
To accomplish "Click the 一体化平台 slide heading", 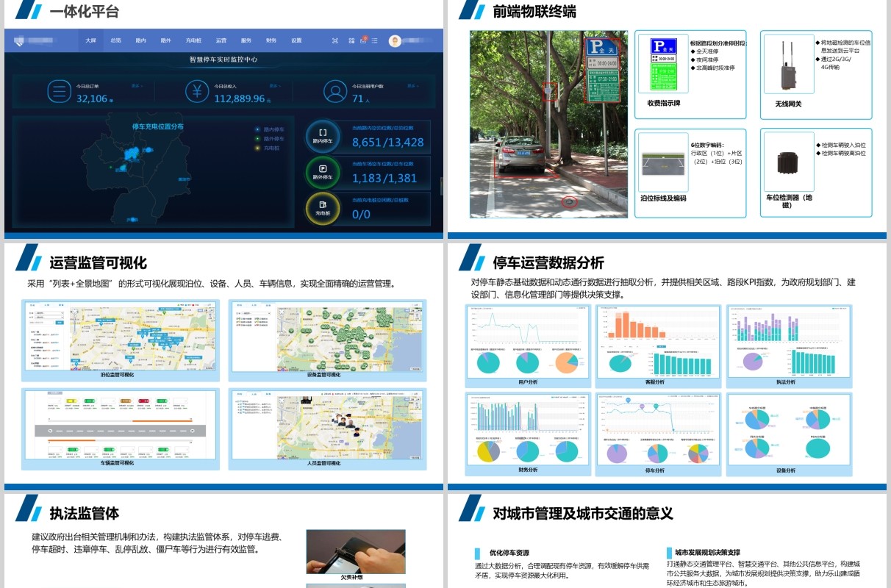I will [84, 12].
